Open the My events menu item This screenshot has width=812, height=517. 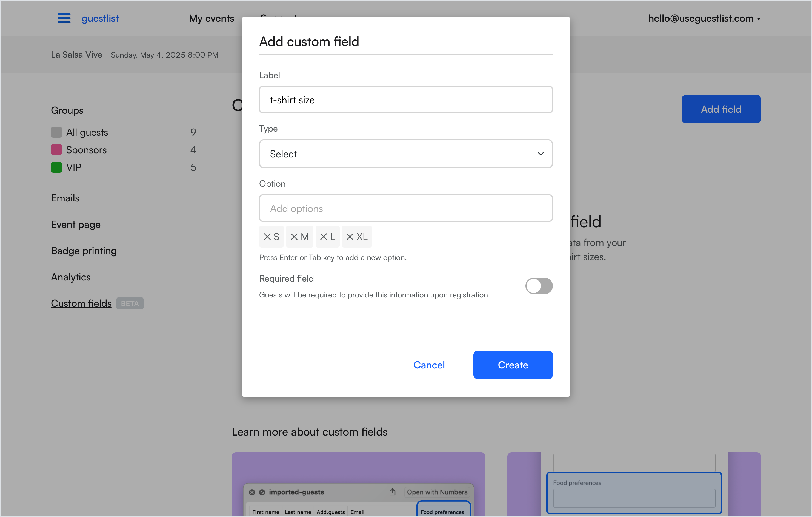[211, 18]
